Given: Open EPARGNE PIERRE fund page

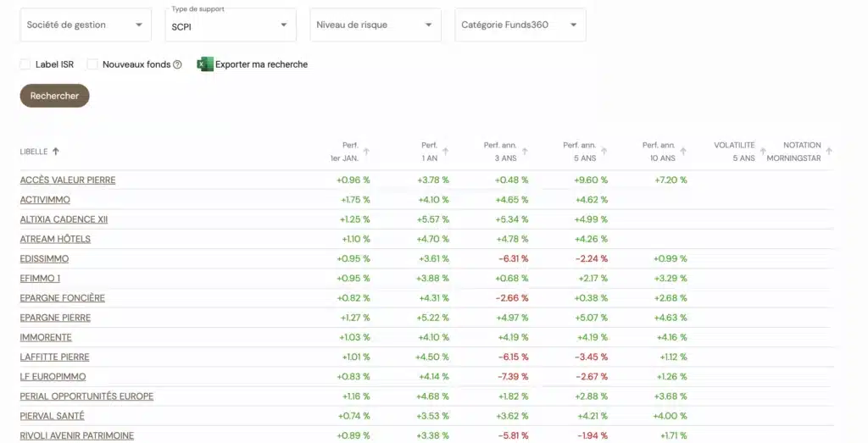Looking at the screenshot, I should (x=55, y=318).
